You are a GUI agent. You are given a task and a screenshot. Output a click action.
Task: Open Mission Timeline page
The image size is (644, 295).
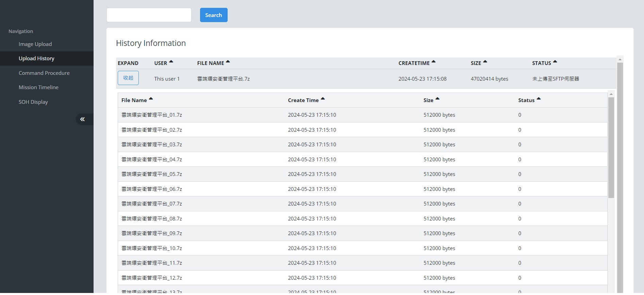point(38,87)
